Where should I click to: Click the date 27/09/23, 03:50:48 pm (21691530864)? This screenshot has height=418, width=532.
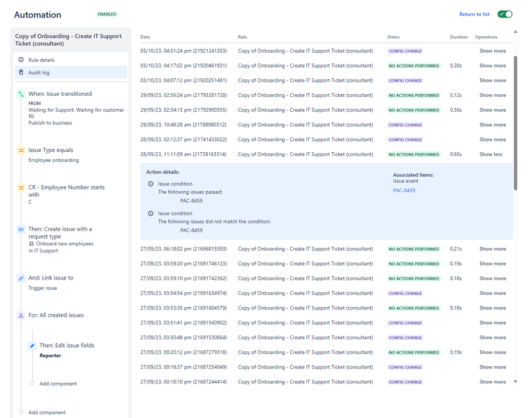[x=183, y=338]
